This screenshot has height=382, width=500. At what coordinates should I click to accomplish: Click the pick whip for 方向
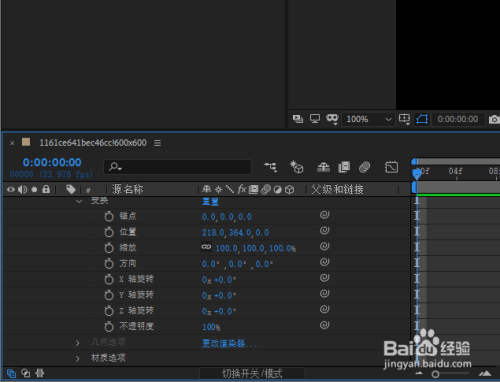click(x=325, y=262)
